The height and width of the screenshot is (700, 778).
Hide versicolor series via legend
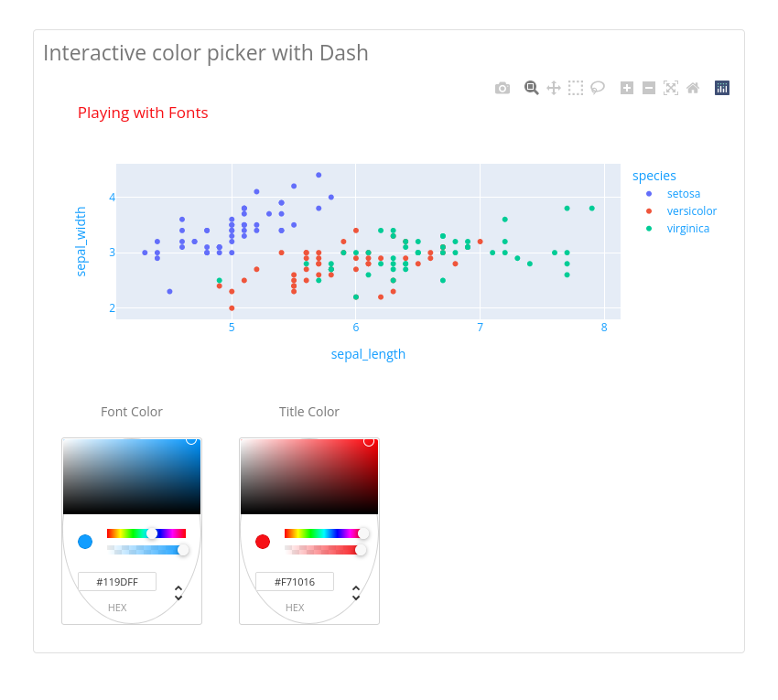(691, 210)
